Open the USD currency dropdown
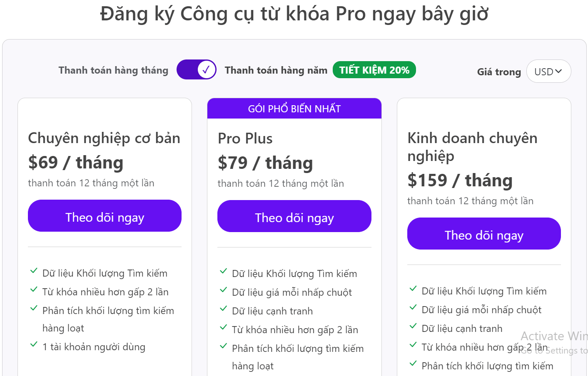 [548, 72]
